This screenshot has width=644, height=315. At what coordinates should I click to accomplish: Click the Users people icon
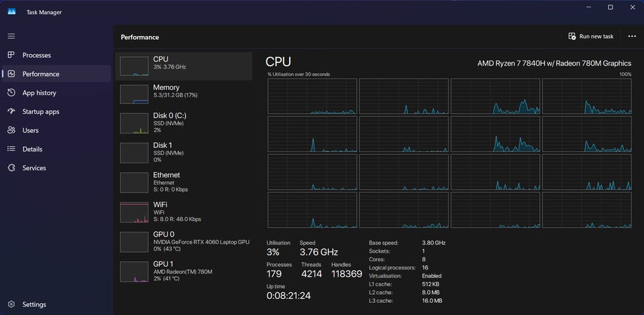[x=11, y=131]
